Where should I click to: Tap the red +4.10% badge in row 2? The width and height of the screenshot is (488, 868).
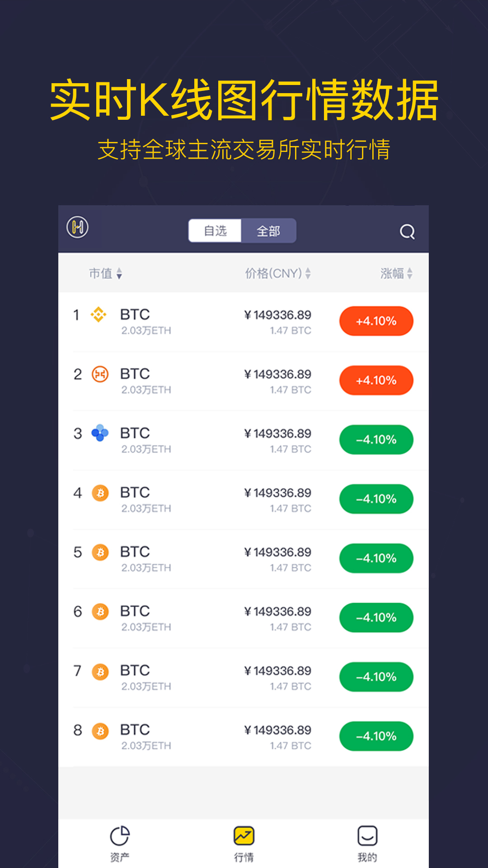pyautogui.click(x=376, y=381)
